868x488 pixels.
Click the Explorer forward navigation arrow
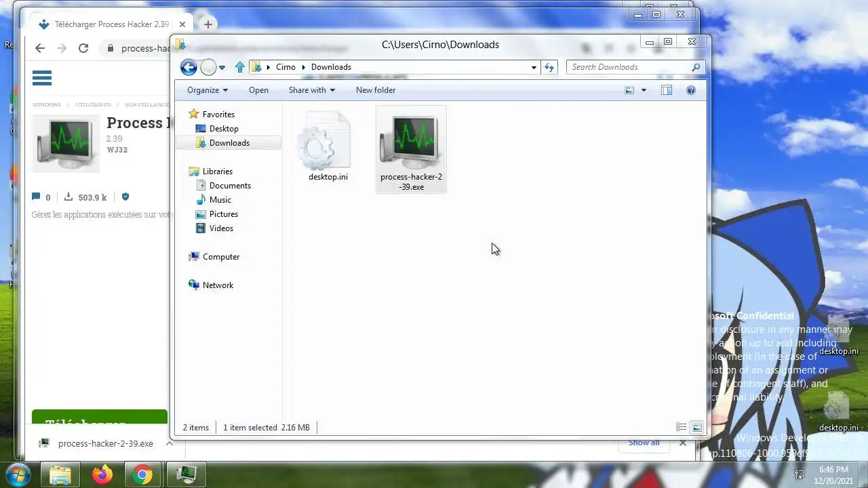208,67
